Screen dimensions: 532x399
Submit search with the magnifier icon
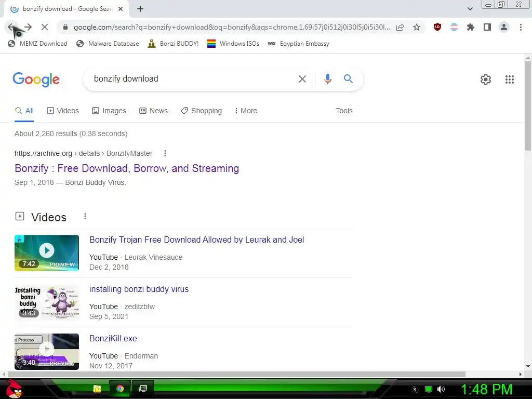pos(348,79)
